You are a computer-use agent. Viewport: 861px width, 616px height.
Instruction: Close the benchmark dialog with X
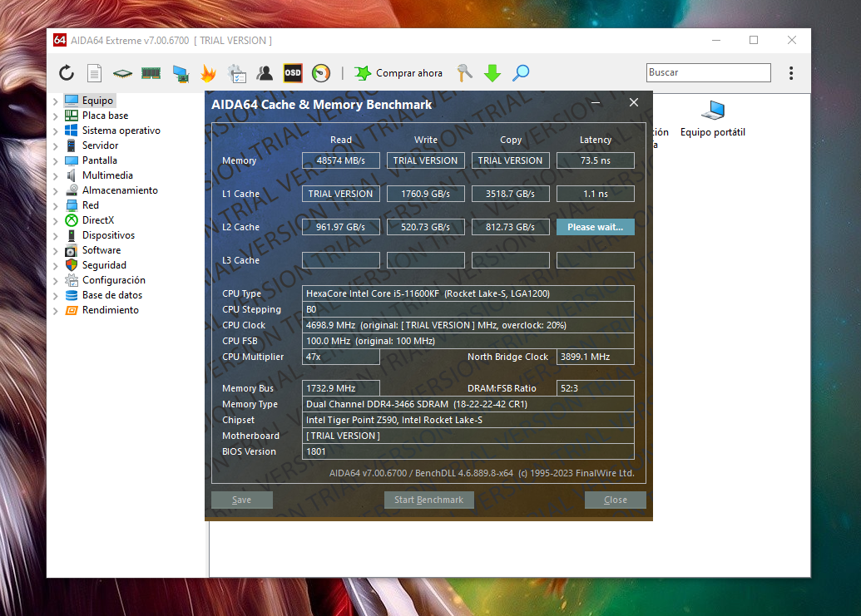634,102
